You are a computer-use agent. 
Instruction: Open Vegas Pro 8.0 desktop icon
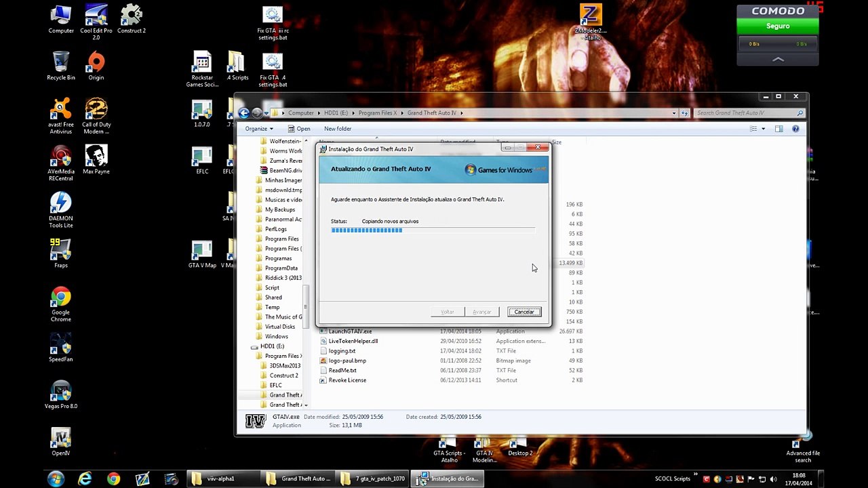[x=61, y=394]
